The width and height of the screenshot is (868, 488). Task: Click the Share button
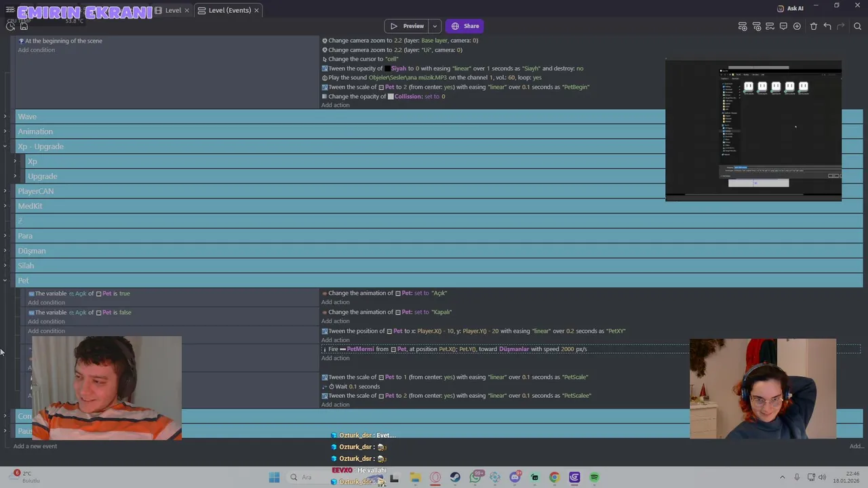(465, 26)
